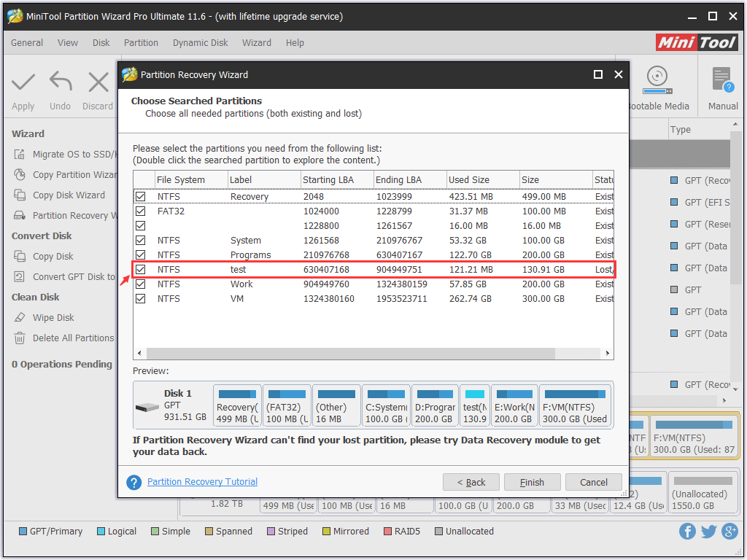Open the Manual help icon
This screenshot has width=747, height=560.
(x=723, y=79)
